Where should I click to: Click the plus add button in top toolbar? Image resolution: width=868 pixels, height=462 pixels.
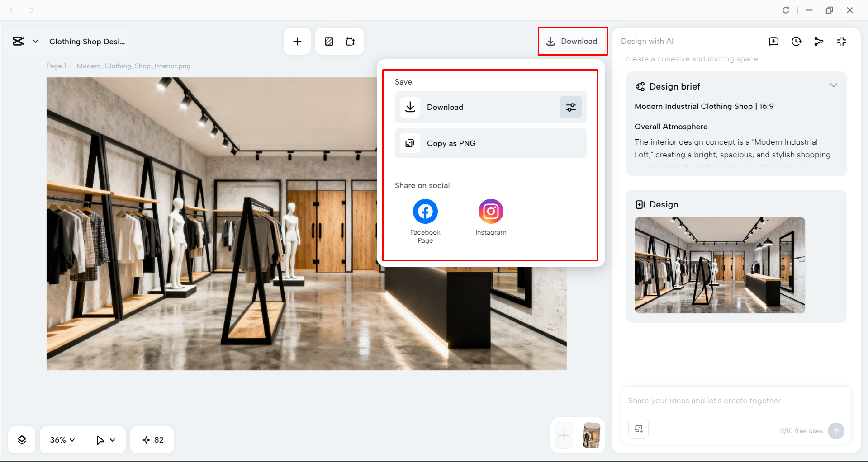coord(297,42)
